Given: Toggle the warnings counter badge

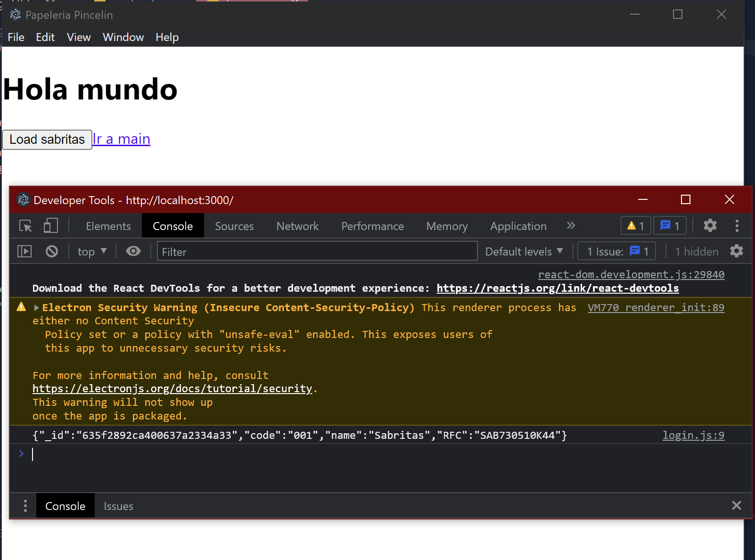Looking at the screenshot, I should pos(635,225).
